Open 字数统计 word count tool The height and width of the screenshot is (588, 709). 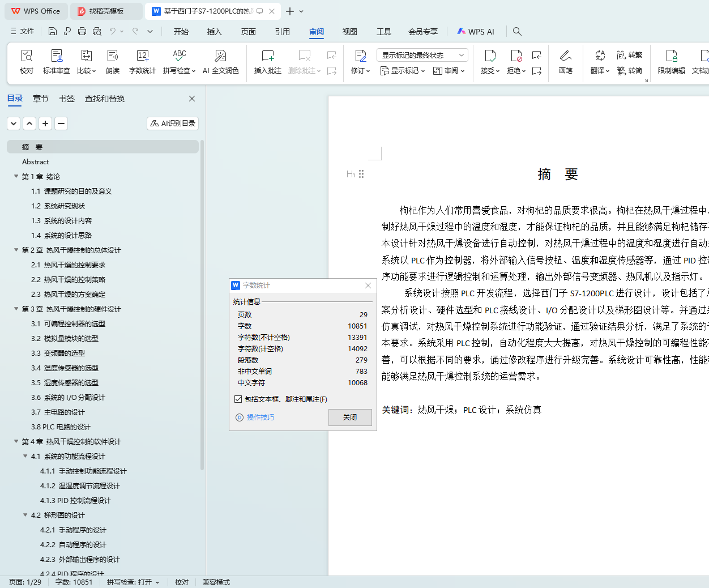(142, 62)
